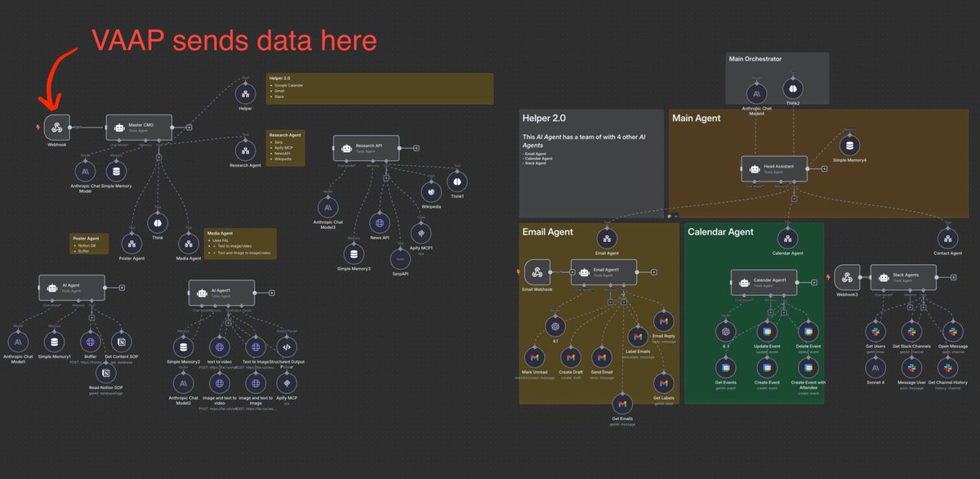Click the Get Slack Channels node
980x479 pixels.
pos(912,331)
